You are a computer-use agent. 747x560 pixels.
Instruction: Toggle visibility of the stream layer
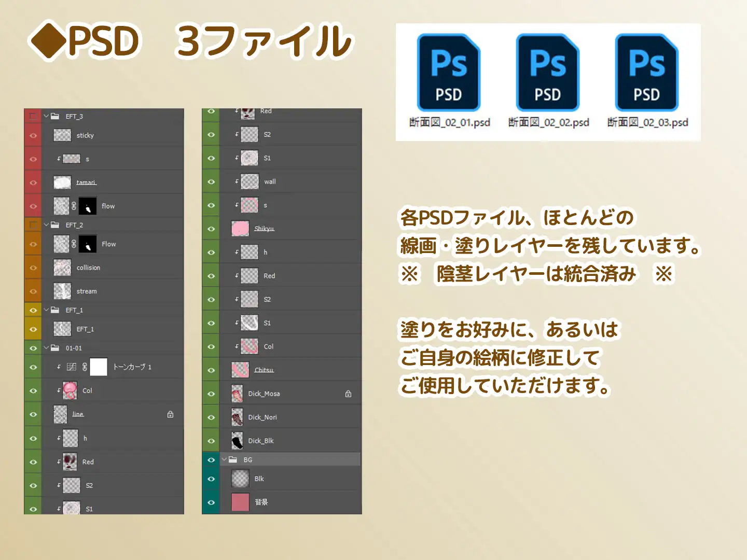[x=33, y=291]
